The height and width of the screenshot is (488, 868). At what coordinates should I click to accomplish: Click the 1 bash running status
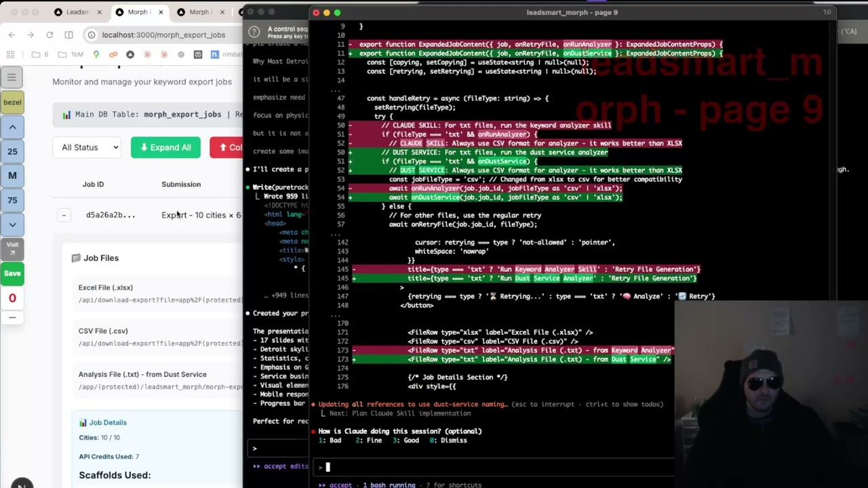click(x=389, y=485)
